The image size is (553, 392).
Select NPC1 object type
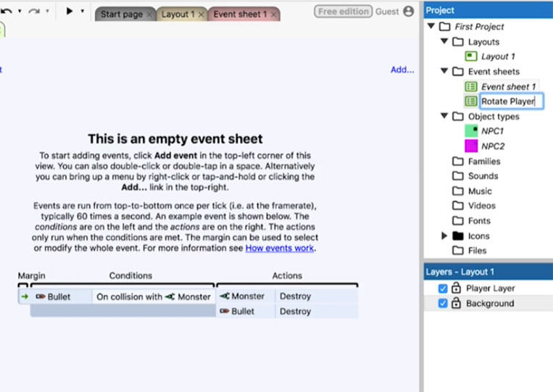coord(493,131)
